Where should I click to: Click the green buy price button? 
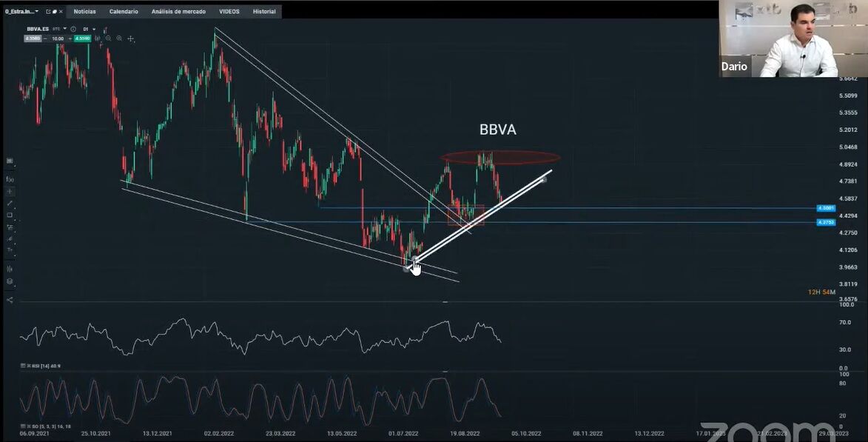[82, 38]
